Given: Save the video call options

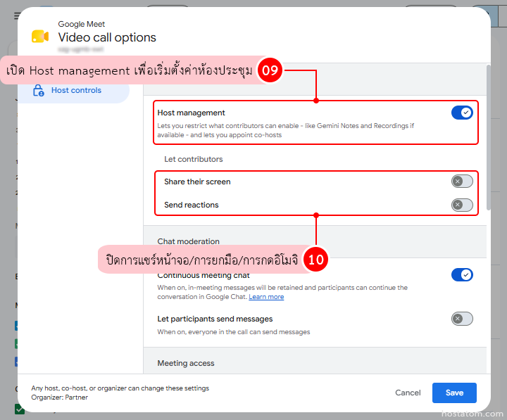Looking at the screenshot, I should coord(454,393).
